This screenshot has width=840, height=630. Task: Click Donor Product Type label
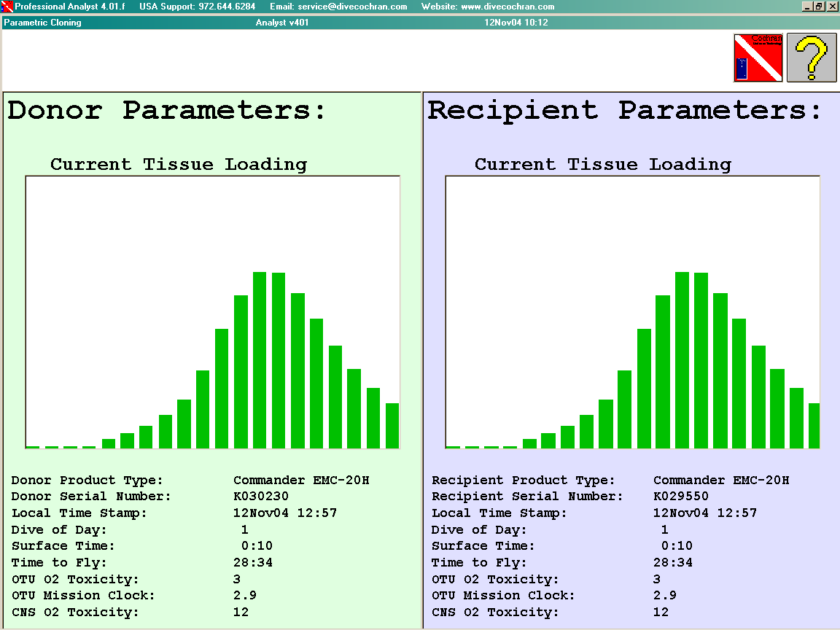click(87, 480)
